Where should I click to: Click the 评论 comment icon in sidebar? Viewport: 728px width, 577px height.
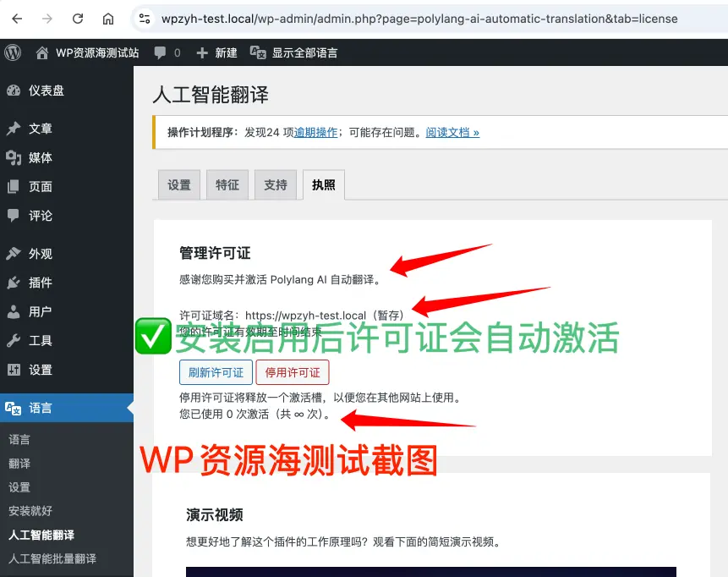pyautogui.click(x=14, y=216)
